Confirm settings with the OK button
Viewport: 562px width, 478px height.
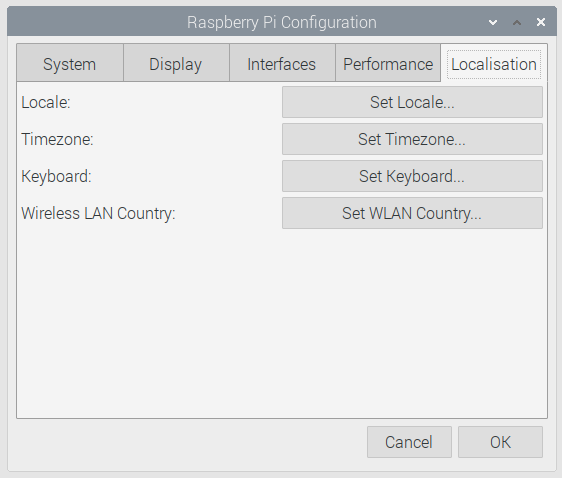(x=500, y=442)
